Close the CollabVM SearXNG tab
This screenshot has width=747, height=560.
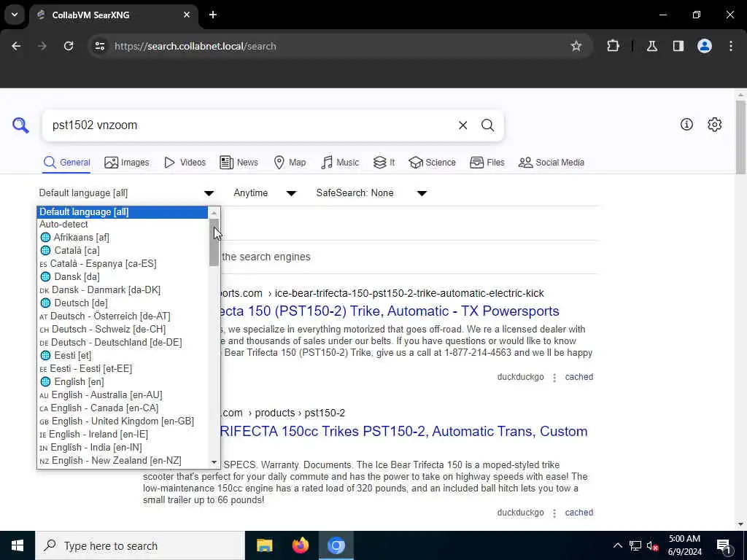click(187, 15)
